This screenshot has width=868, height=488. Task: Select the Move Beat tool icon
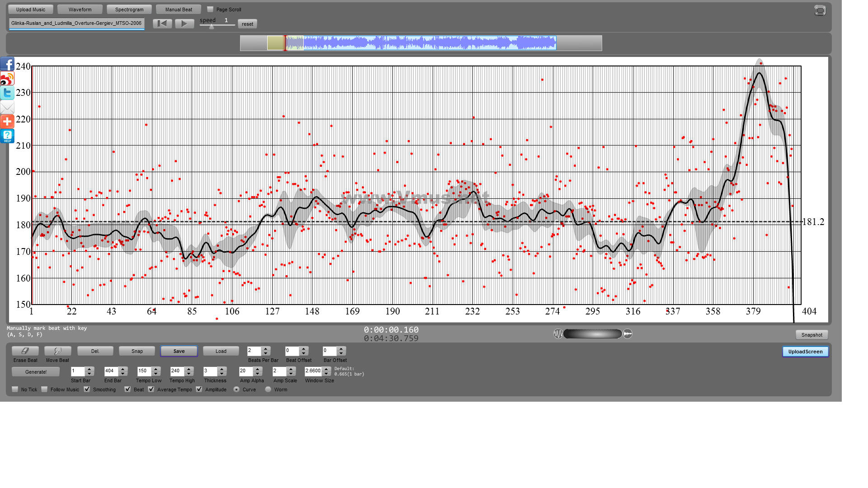(x=57, y=351)
